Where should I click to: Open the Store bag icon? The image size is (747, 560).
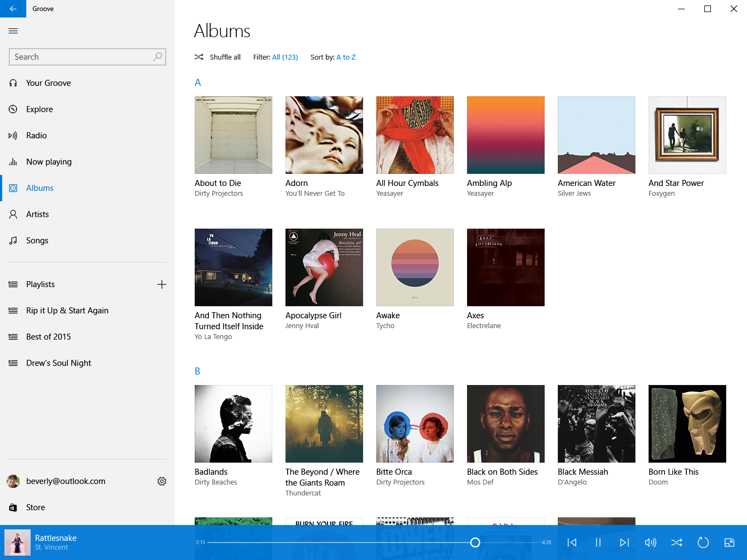[13, 507]
